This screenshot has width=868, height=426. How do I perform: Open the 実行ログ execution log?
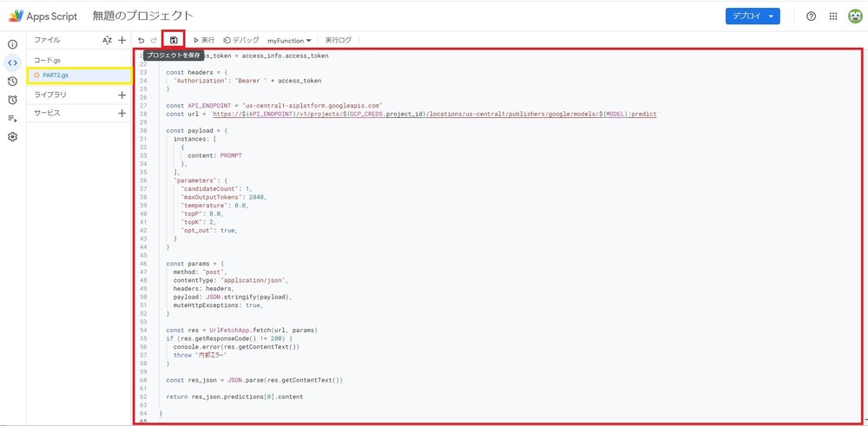click(x=338, y=40)
